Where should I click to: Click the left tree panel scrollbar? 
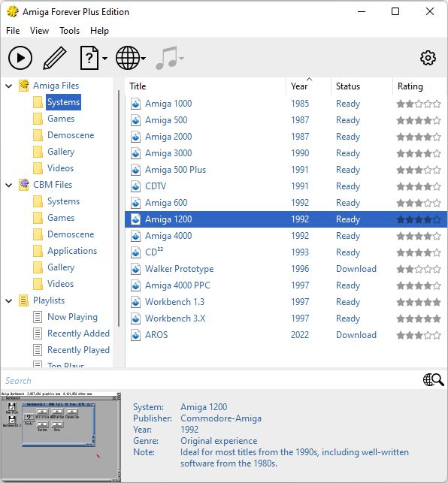pos(119,209)
